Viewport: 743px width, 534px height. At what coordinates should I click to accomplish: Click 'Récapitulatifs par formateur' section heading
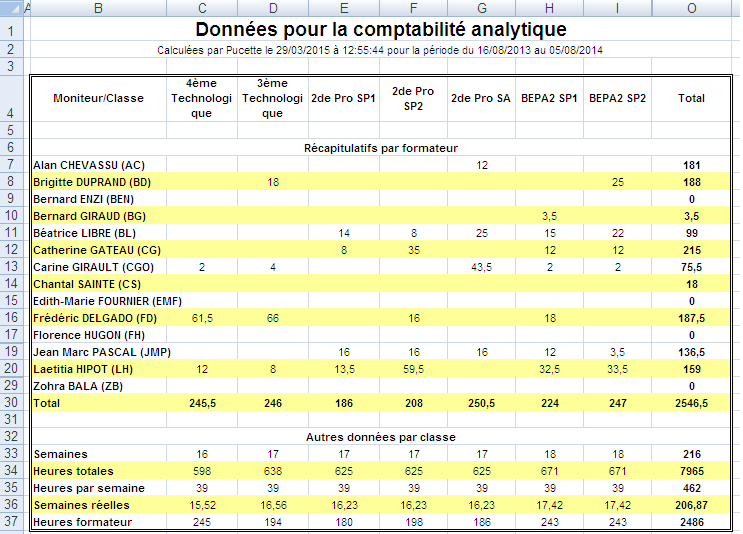(x=381, y=148)
